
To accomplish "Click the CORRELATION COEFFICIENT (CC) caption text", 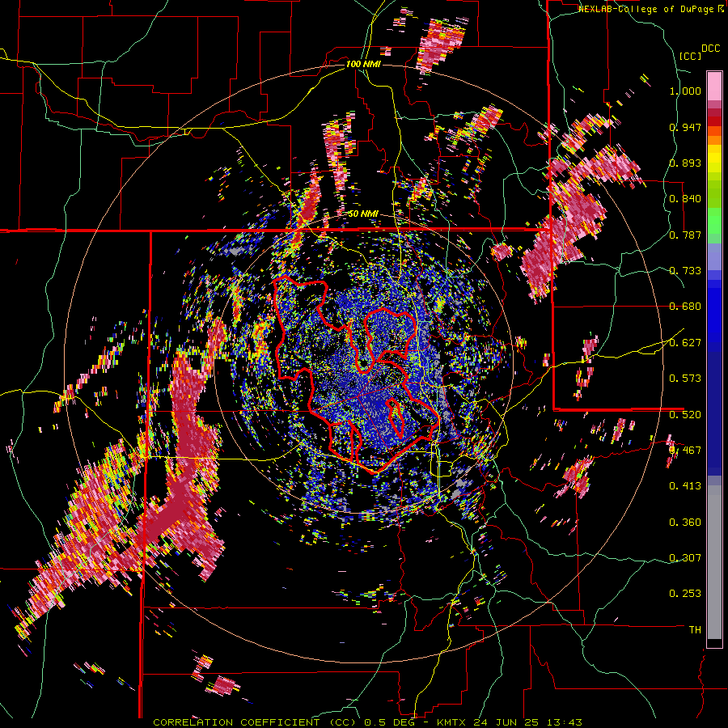I will [255, 722].
